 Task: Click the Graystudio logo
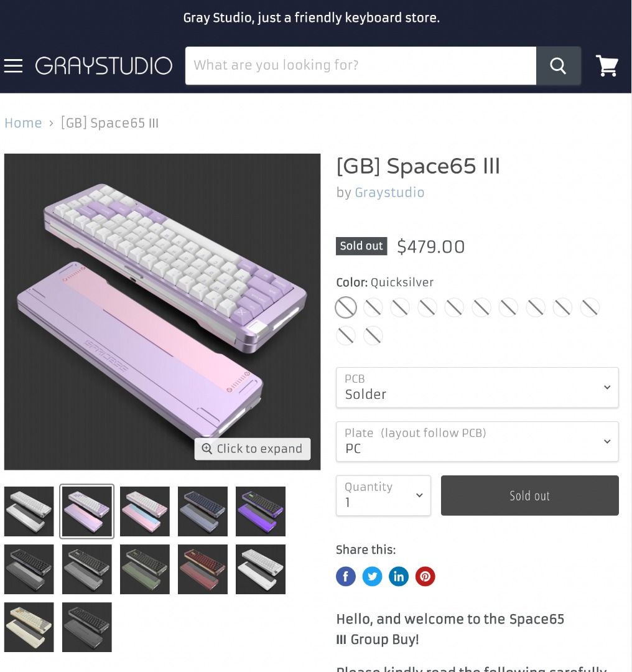pyautogui.click(x=104, y=65)
